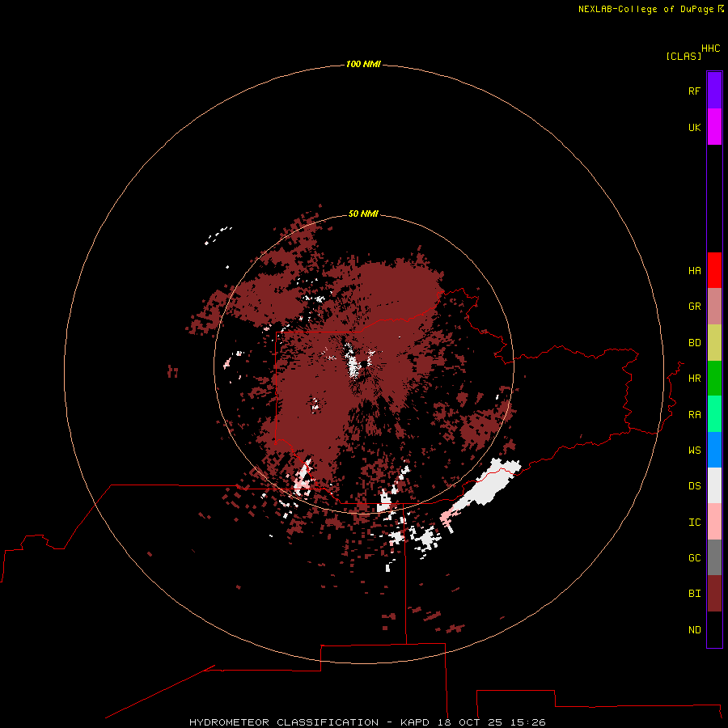The width and height of the screenshot is (728, 728).
Task: Select the GC gray legend swatch
Action: (714, 557)
